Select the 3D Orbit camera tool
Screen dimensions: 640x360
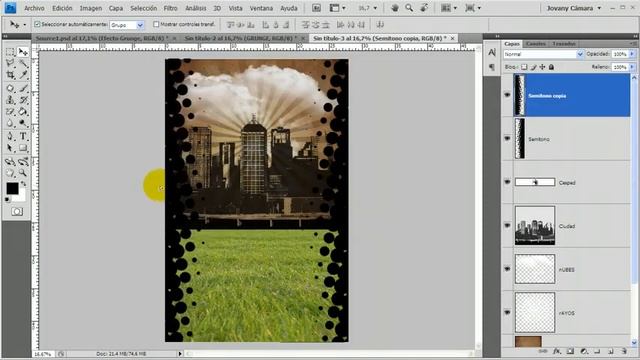click(23, 162)
